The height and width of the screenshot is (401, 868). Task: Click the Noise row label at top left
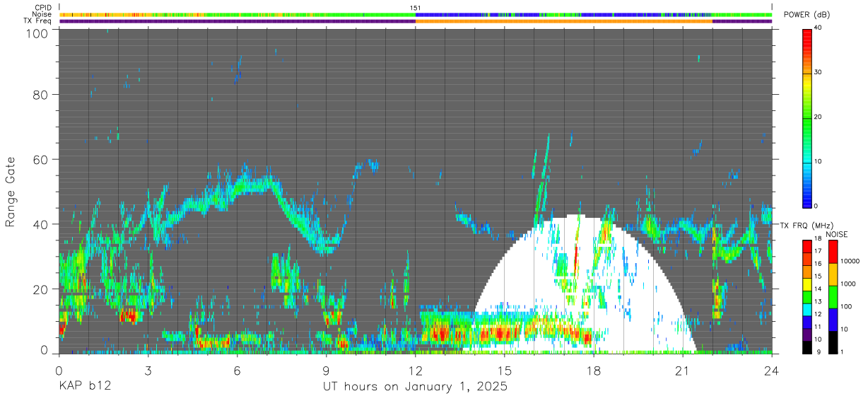click(x=42, y=14)
